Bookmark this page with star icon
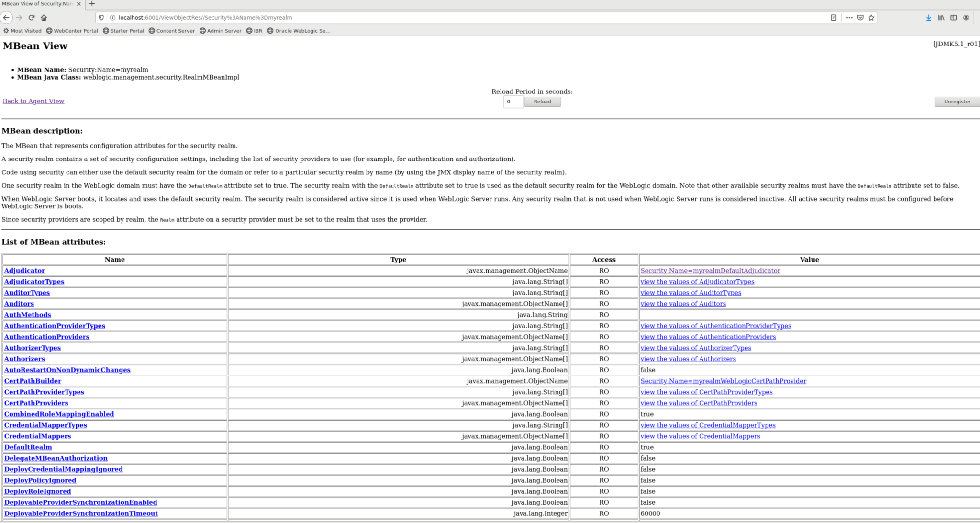Viewport: 980px width, 523px height. [x=871, y=18]
